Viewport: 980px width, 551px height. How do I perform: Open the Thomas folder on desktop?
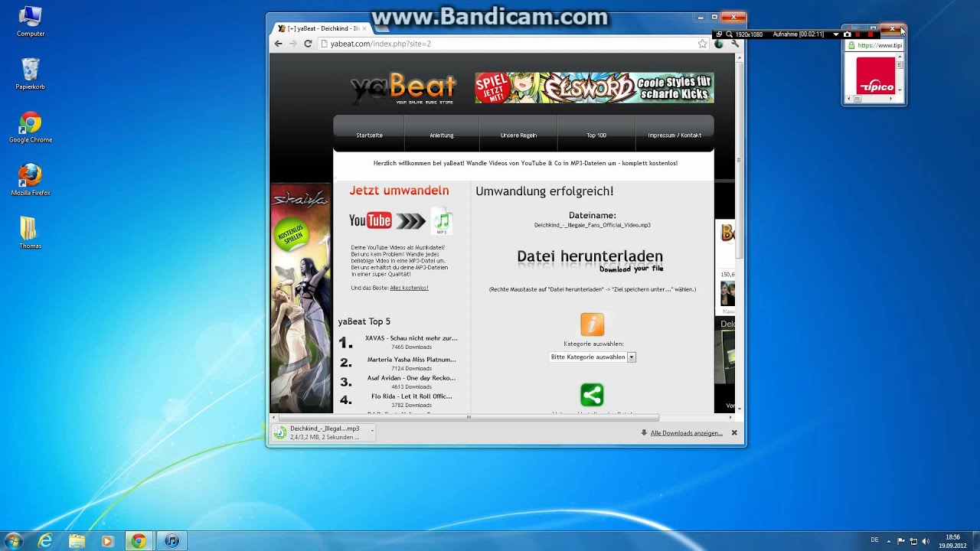[x=29, y=233]
